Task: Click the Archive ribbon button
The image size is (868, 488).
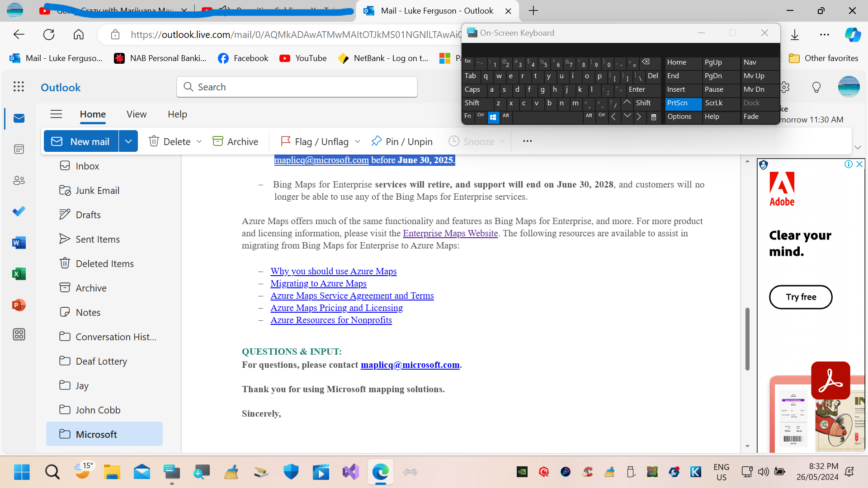Action: (235, 141)
